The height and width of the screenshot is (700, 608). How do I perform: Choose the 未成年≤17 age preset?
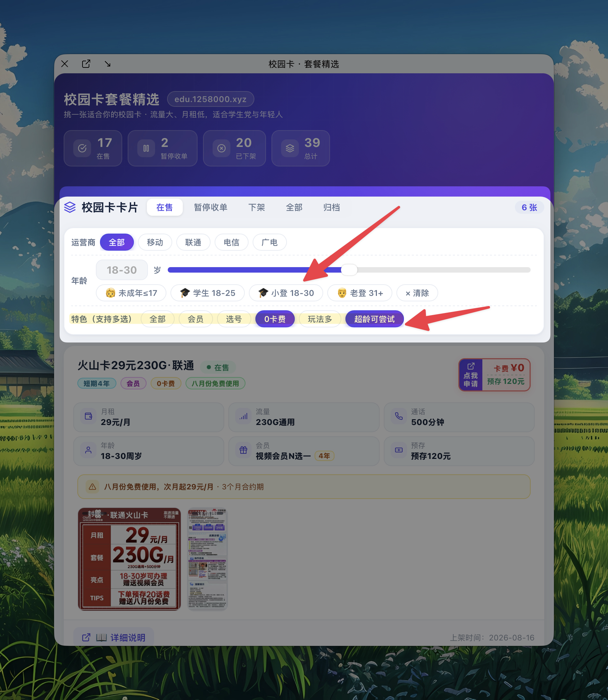131,293
